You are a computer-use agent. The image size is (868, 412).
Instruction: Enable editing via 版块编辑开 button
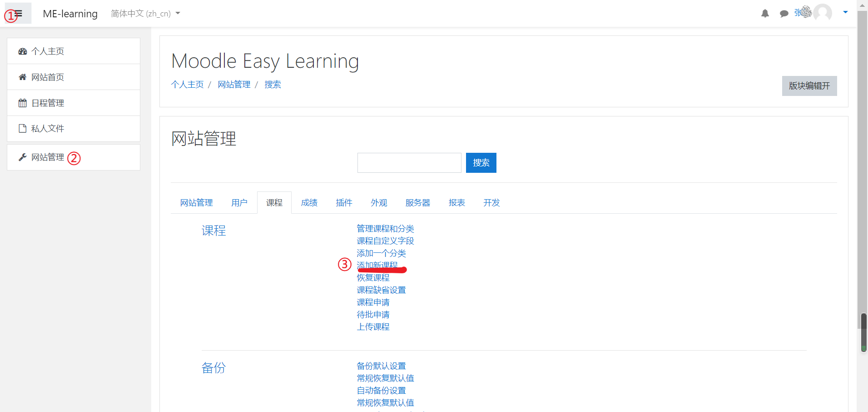click(x=809, y=85)
